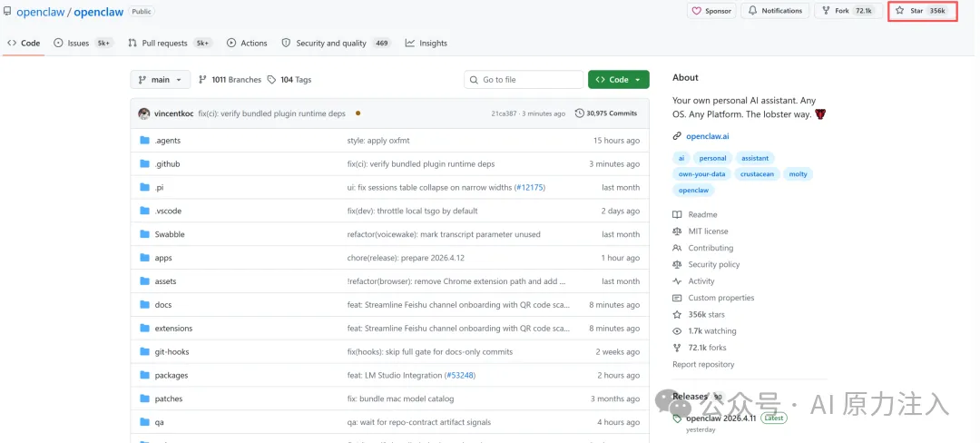Screen dimensions: 980x443
Task: View the 1.7k watching link
Action: point(704,331)
